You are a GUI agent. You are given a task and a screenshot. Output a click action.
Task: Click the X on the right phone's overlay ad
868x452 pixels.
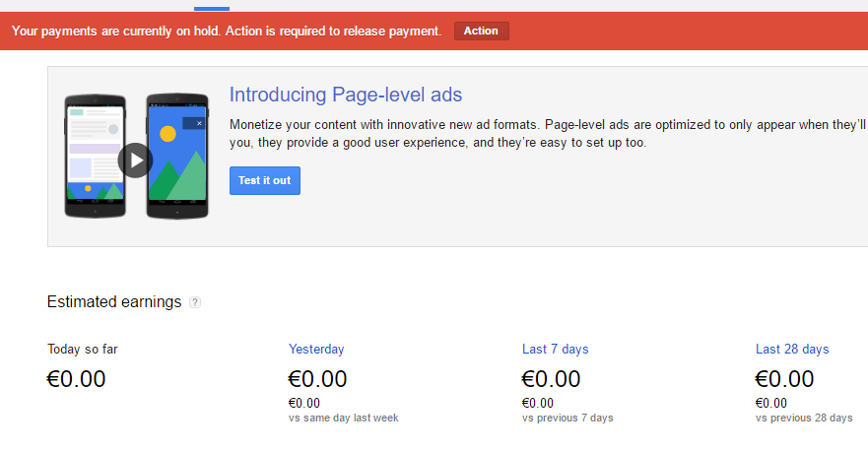[x=199, y=123]
